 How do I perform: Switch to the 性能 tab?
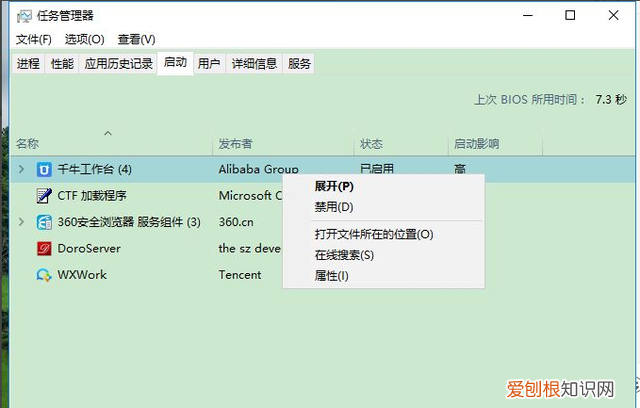tap(62, 64)
